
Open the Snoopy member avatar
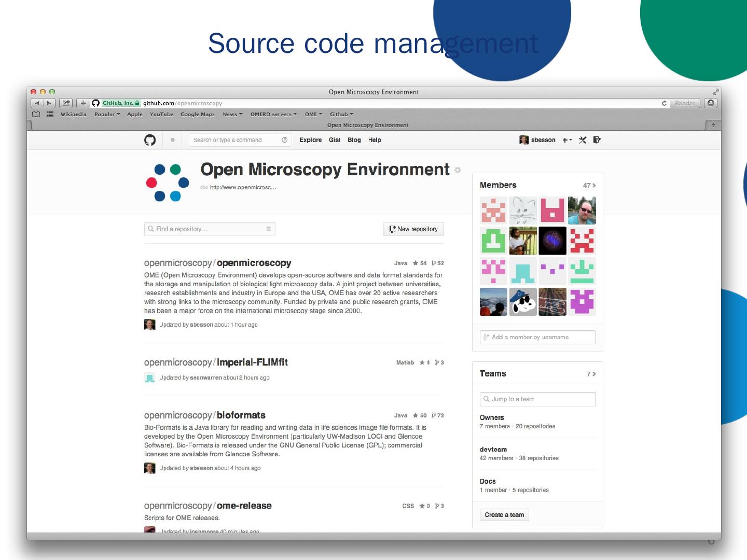tap(523, 302)
